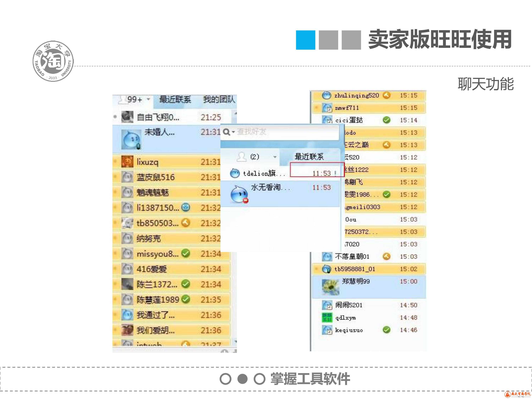Screen dimensions: 532x399
Task: Click the lixuzq avatar icon
Action: 127,162
